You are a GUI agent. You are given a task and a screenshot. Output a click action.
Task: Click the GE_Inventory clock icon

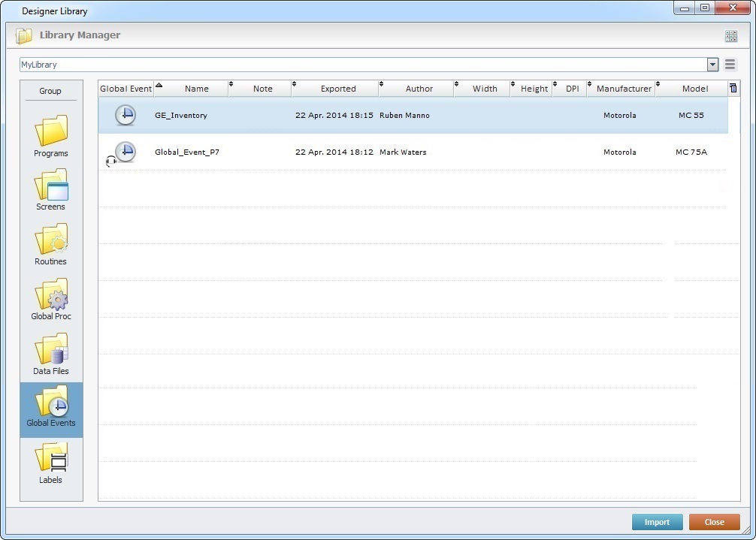pyautogui.click(x=125, y=115)
